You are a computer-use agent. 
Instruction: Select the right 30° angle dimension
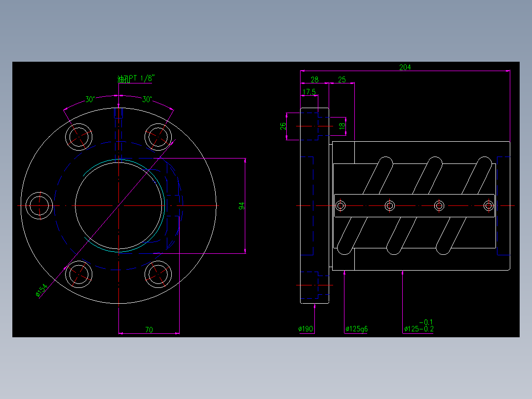click(x=147, y=99)
